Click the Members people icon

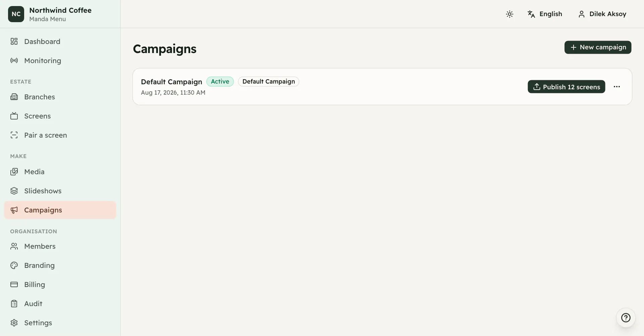(x=14, y=246)
